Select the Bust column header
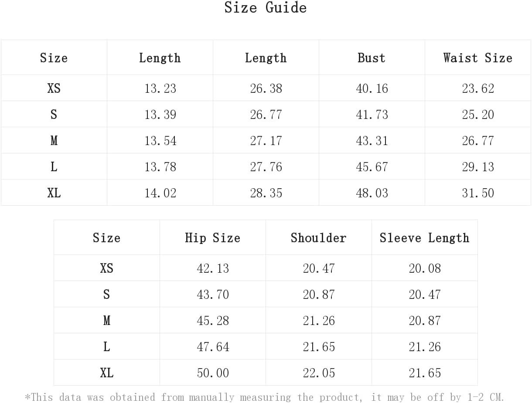Image resolution: width=532 pixels, height=403 pixels. 372,58
